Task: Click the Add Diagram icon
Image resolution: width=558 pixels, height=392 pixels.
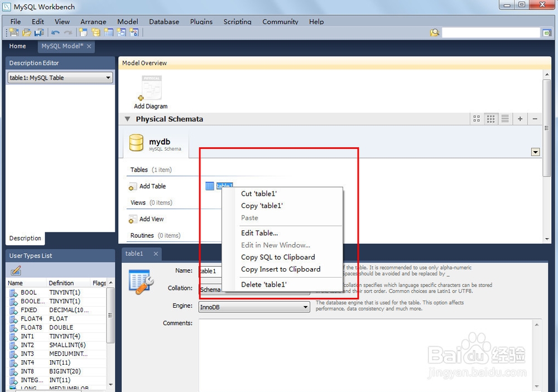Action: click(151, 88)
